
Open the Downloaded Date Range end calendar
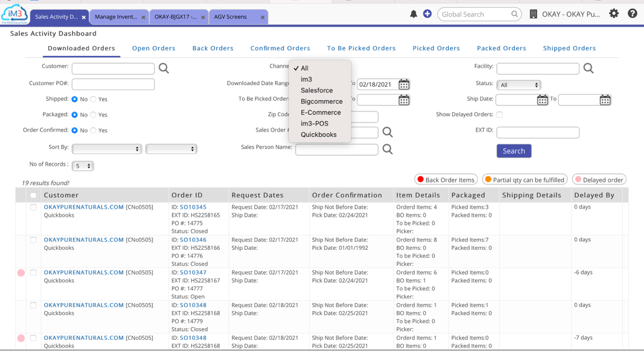404,84
